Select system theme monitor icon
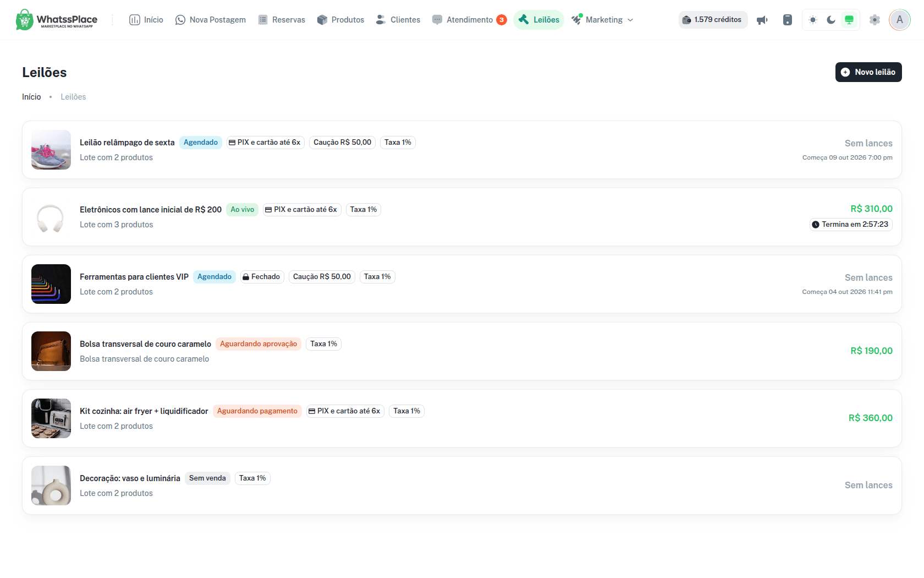 [x=849, y=20]
